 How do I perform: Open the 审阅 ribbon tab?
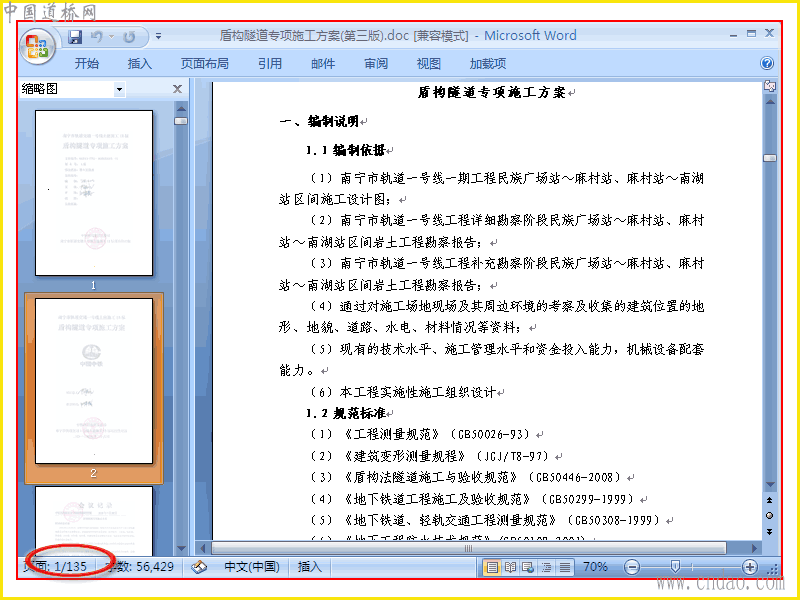(x=376, y=64)
